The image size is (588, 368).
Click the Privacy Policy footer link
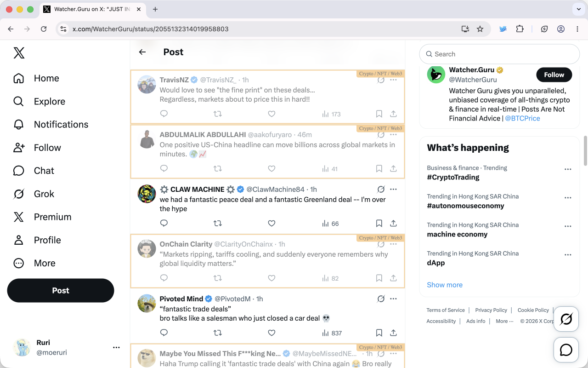pos(491,310)
